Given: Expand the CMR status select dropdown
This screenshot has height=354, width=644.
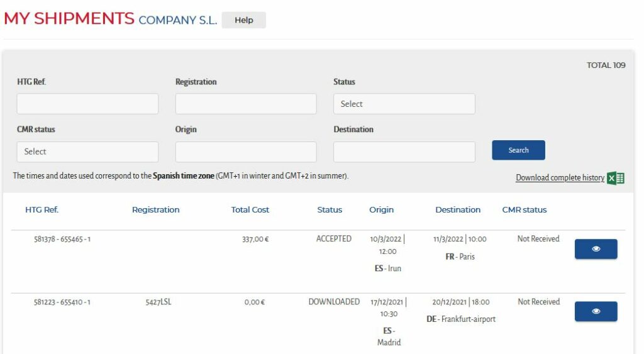Looking at the screenshot, I should (x=87, y=152).
